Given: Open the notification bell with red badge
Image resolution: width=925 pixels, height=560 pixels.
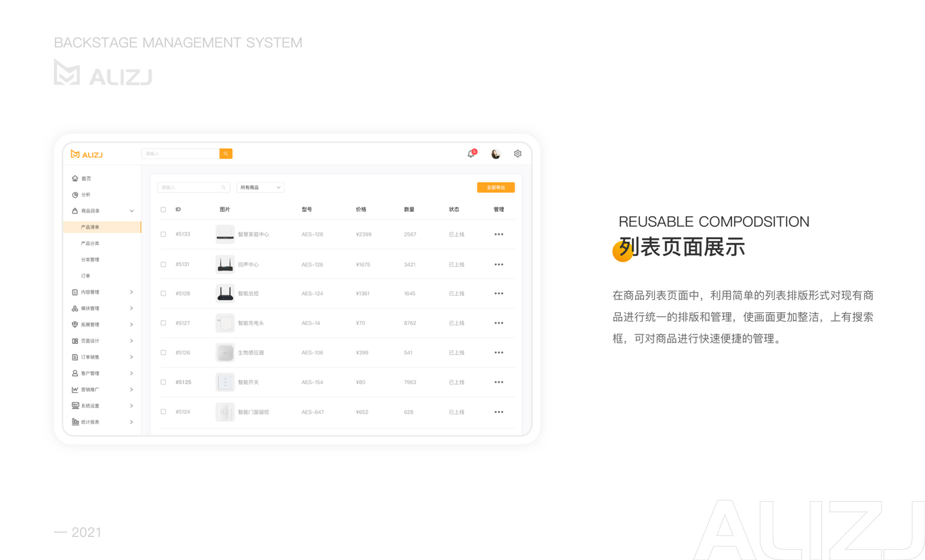Looking at the screenshot, I should [471, 154].
